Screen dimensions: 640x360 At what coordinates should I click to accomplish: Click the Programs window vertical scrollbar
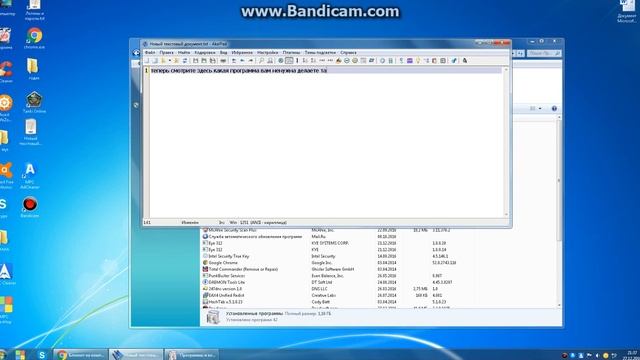pyautogui.click(x=559, y=211)
